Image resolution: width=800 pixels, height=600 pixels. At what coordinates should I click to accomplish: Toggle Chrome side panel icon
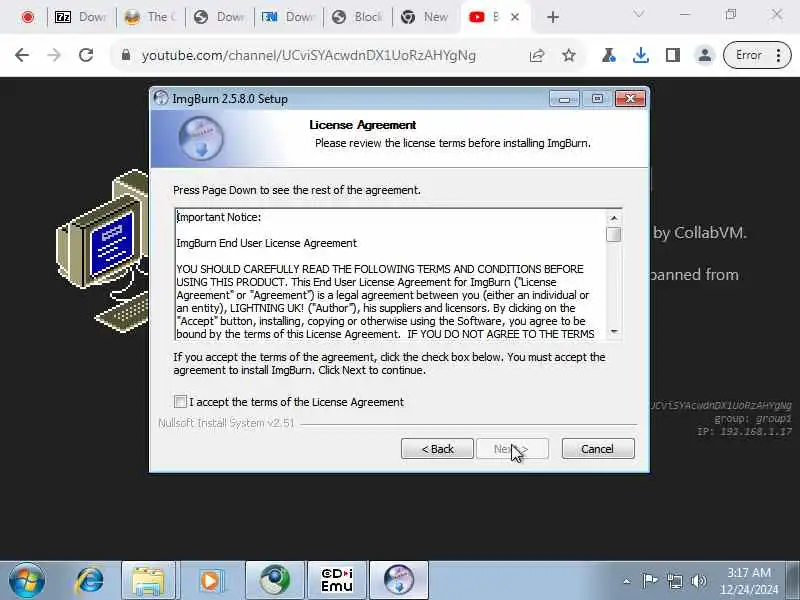click(673, 55)
